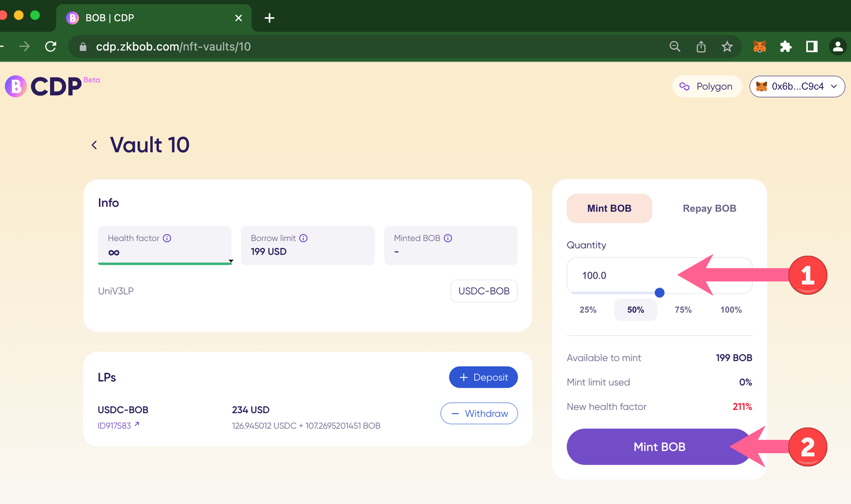Open the MetaMask fox extension

pos(760,47)
